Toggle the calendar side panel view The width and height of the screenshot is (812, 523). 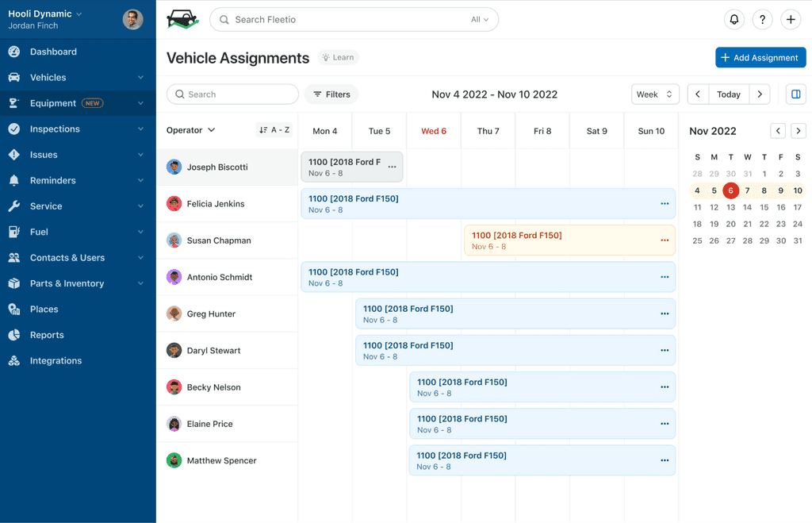tap(796, 94)
